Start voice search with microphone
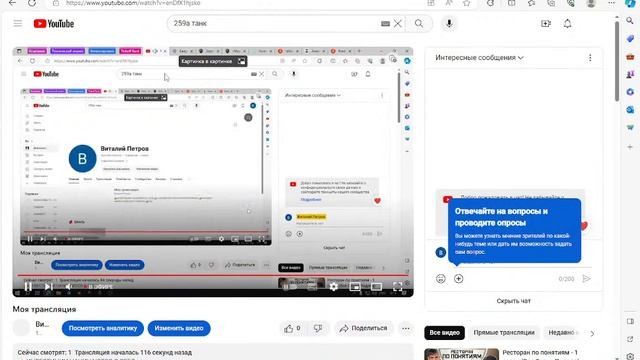 449,24
